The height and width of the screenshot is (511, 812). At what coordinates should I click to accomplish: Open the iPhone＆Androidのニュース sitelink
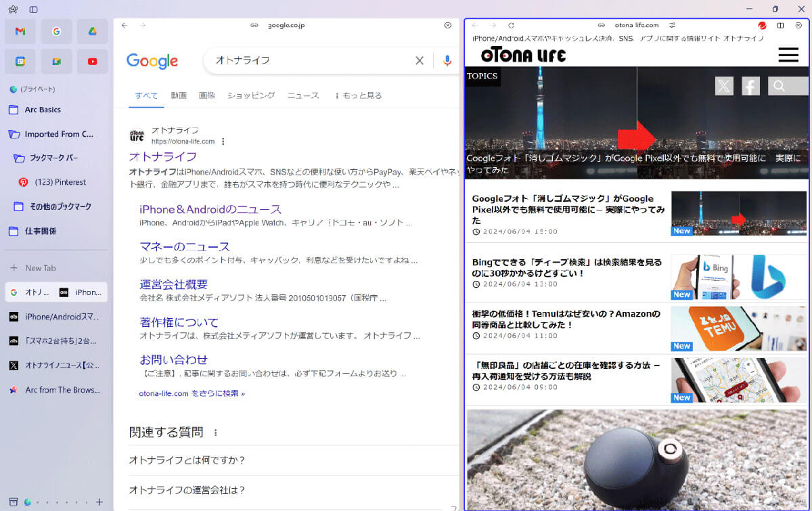pyautogui.click(x=210, y=210)
